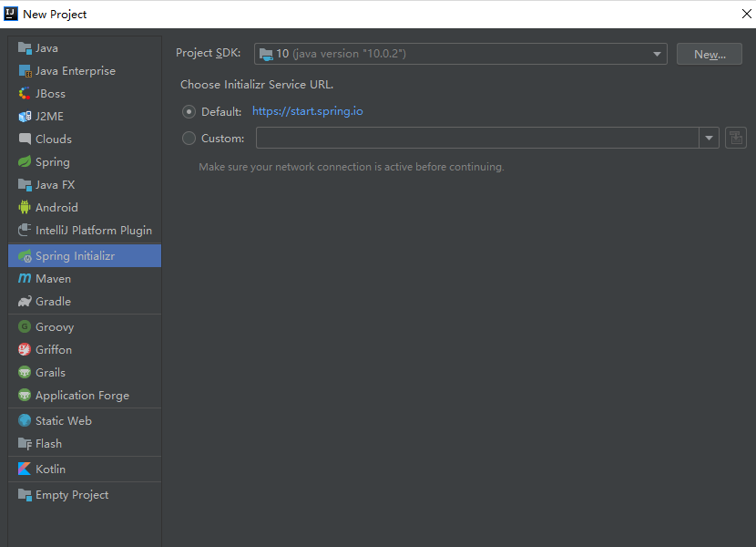Select the Custom service URL radio button

click(x=189, y=139)
